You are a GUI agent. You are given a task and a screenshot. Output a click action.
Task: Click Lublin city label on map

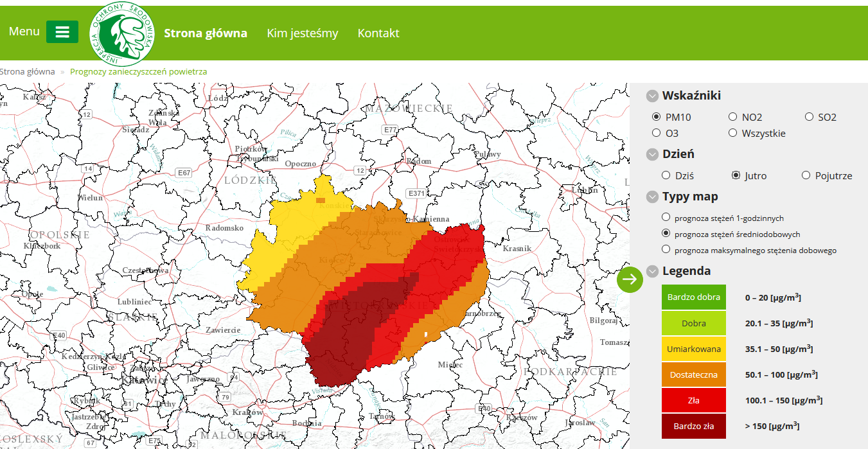585,190
